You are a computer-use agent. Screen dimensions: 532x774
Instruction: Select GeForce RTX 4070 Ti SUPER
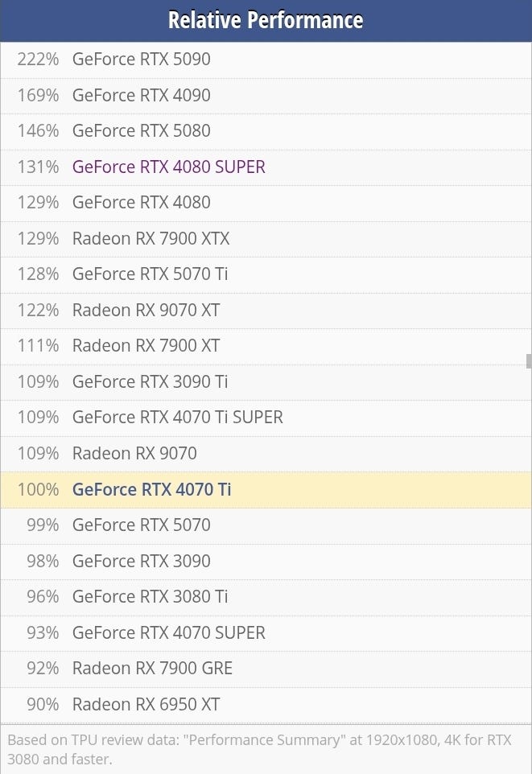tap(178, 418)
